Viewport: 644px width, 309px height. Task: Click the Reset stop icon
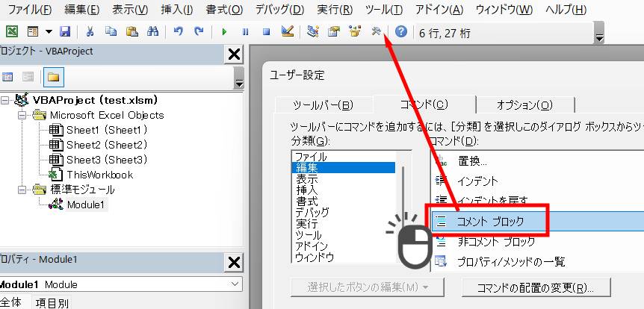tap(266, 31)
